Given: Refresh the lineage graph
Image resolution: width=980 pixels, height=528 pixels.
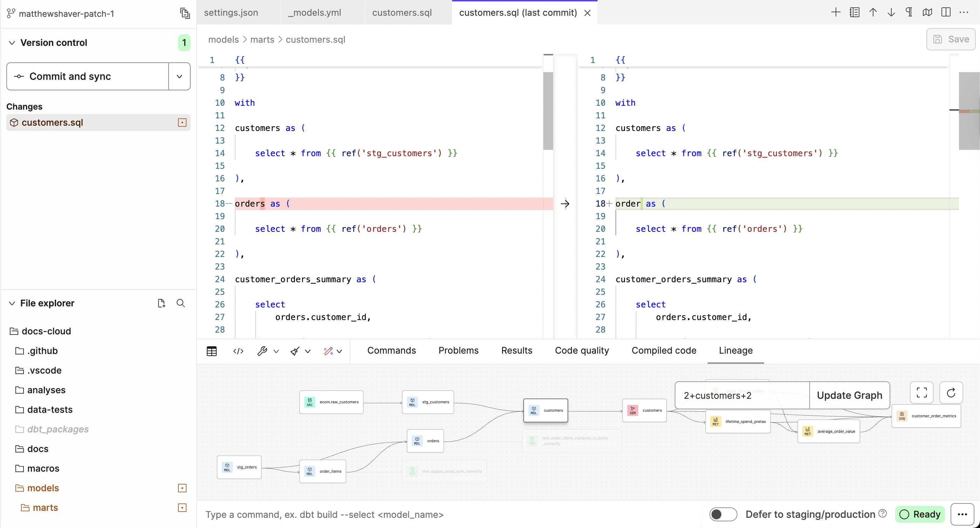Looking at the screenshot, I should pos(951,392).
